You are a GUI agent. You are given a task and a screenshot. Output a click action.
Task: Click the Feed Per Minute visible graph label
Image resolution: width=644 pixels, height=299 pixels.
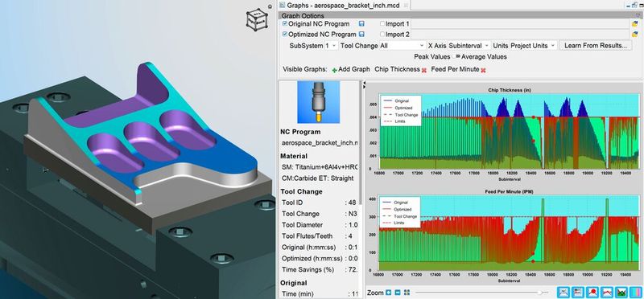[455, 70]
